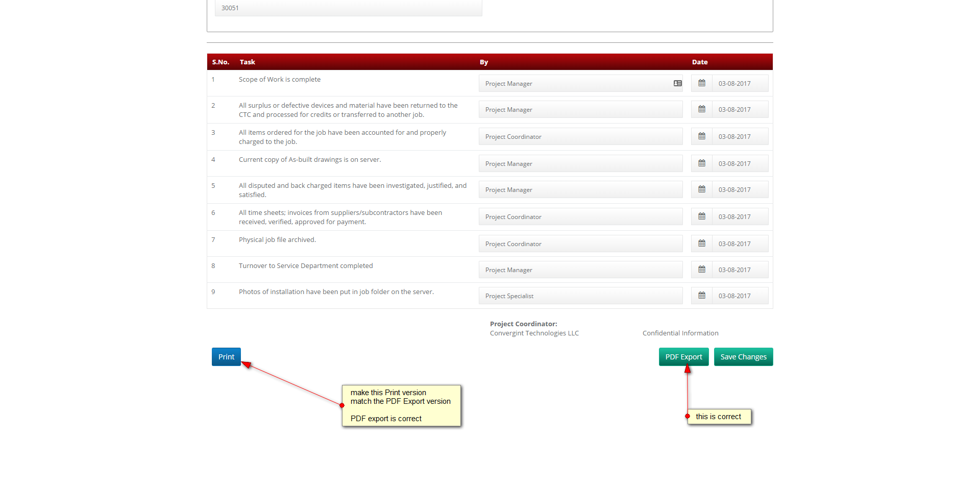Open calendar icon for Scope of Work row
The height and width of the screenshot is (485, 980).
702,83
